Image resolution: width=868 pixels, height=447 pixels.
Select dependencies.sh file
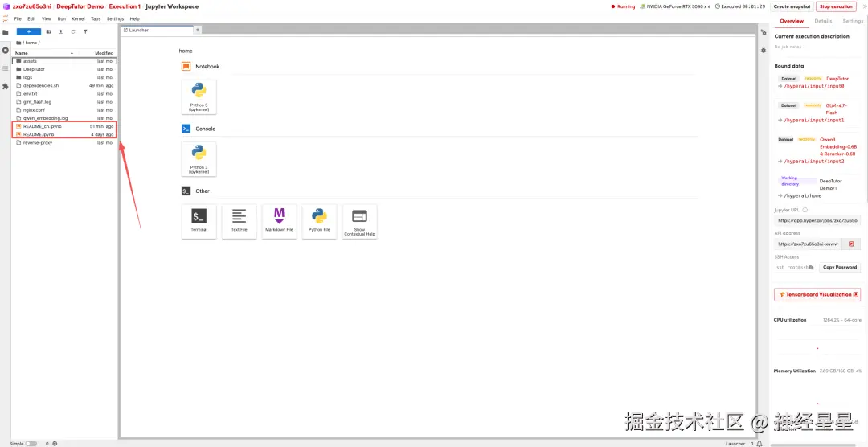click(x=65, y=86)
